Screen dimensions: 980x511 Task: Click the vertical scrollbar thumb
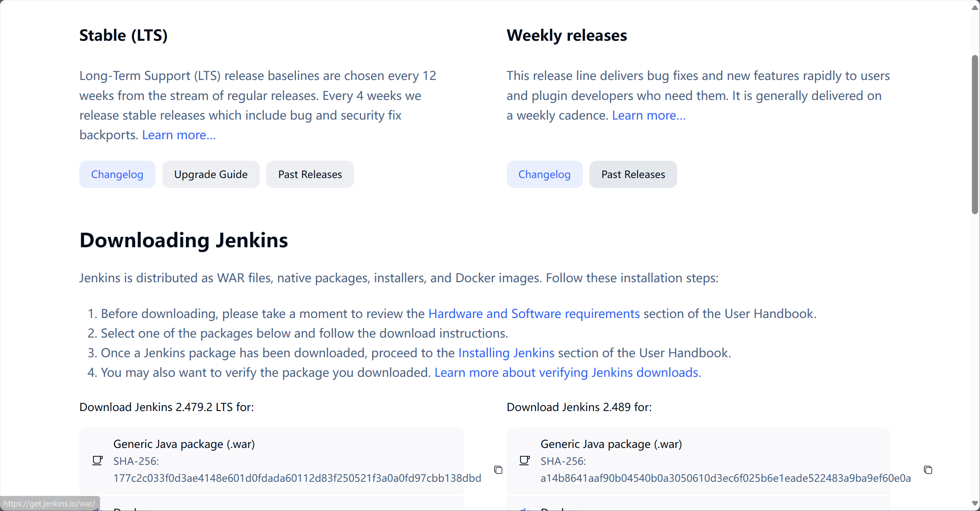(975, 135)
